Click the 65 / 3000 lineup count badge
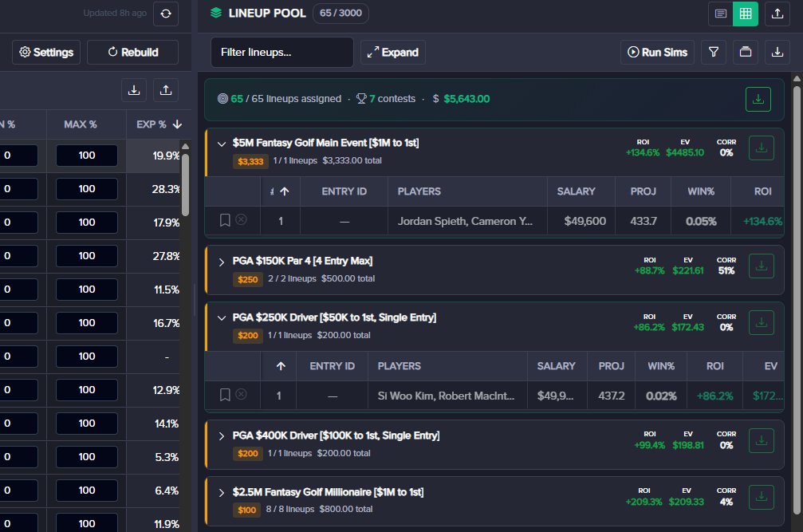803x532 pixels. 340,14
